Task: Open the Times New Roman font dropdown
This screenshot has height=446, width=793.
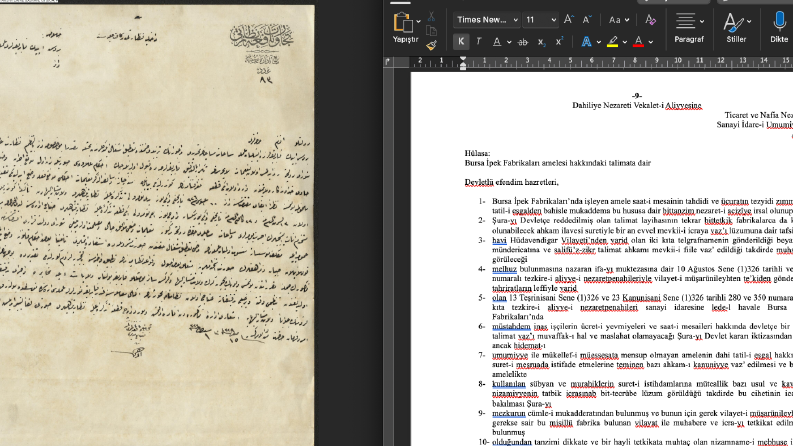Action: point(487,20)
